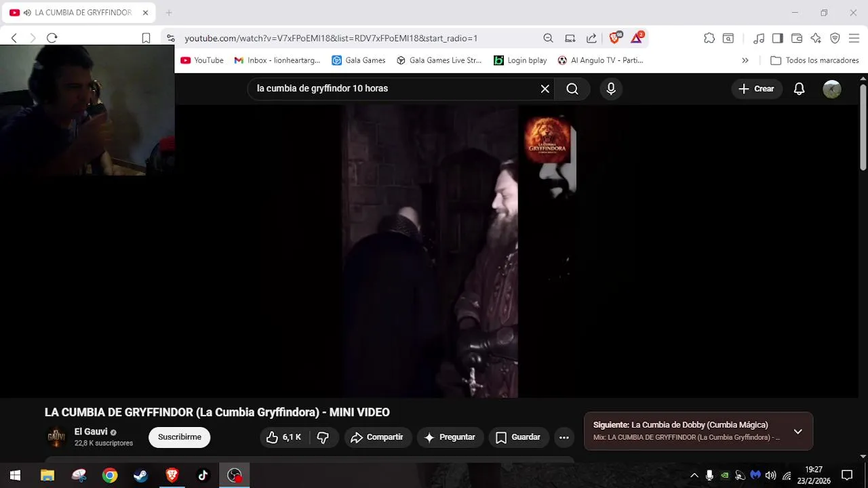Like the video showing 6,1 K
Viewport: 868px width, 488px height.
pos(284,438)
